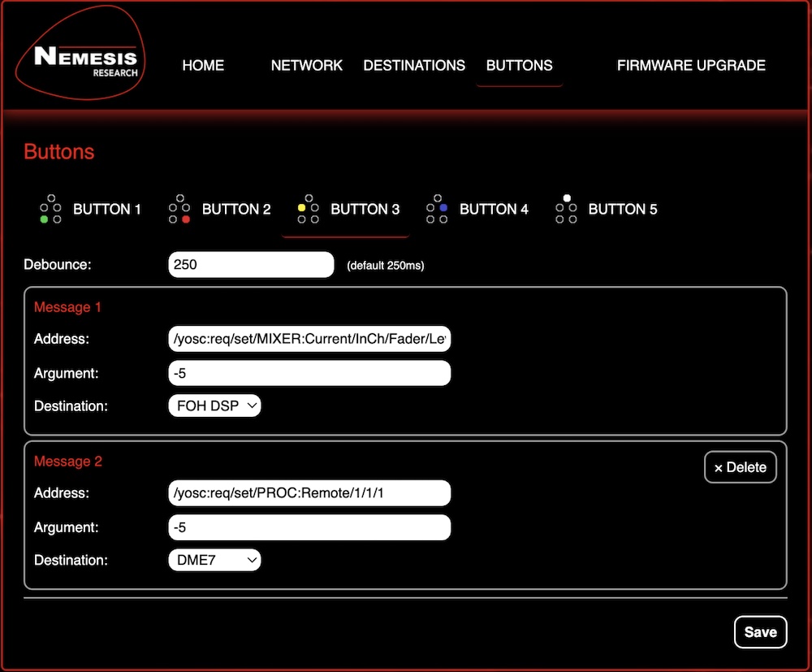Image resolution: width=812 pixels, height=672 pixels.
Task: Select the Message 1 Address field
Action: point(309,338)
